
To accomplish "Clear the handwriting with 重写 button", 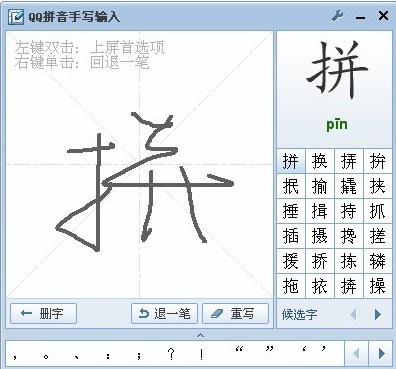I will coord(235,313).
